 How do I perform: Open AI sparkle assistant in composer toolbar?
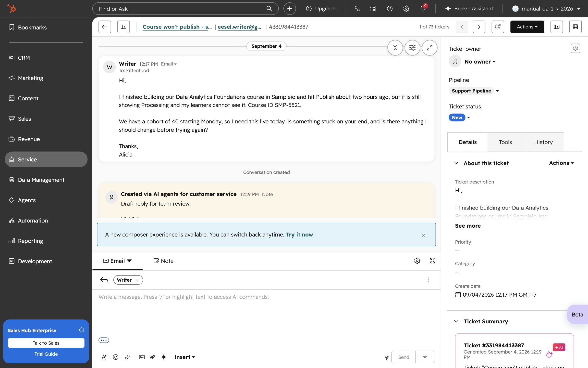[x=164, y=357]
